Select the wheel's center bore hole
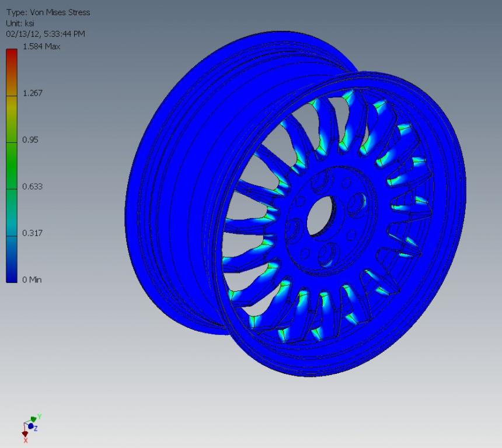502x448 pixels. click(x=320, y=217)
